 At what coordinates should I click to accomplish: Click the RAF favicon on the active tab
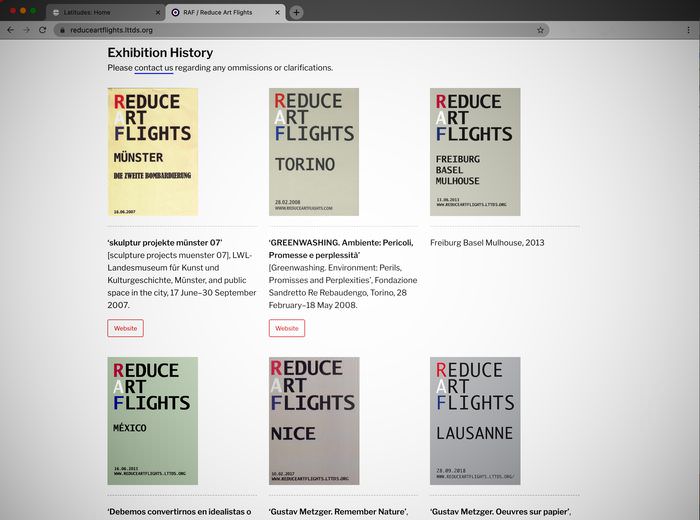(175, 12)
